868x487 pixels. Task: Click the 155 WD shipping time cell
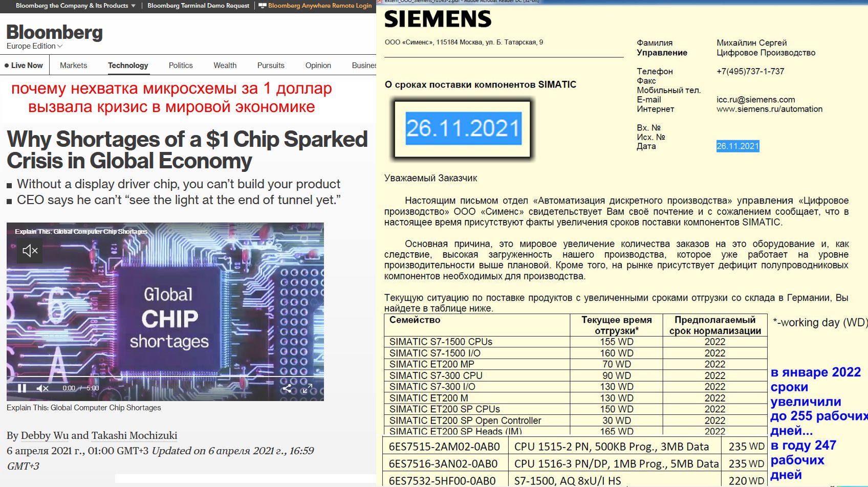pos(617,342)
